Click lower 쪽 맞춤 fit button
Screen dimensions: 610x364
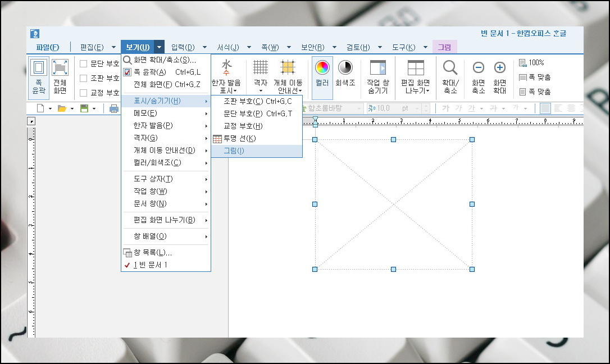(x=535, y=92)
